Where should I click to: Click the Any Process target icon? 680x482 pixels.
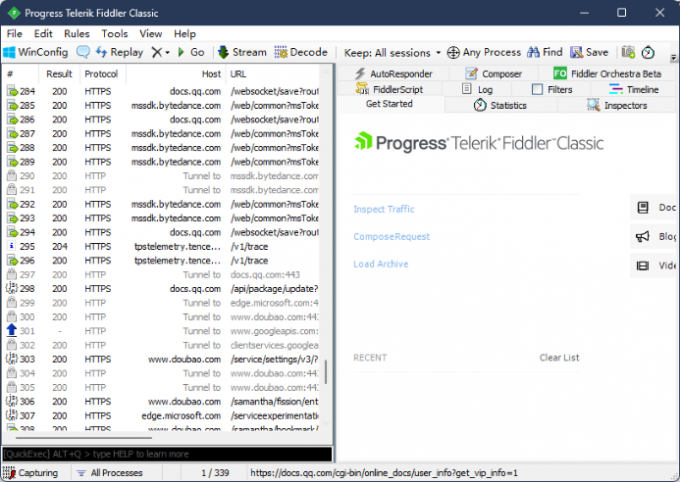click(x=453, y=52)
